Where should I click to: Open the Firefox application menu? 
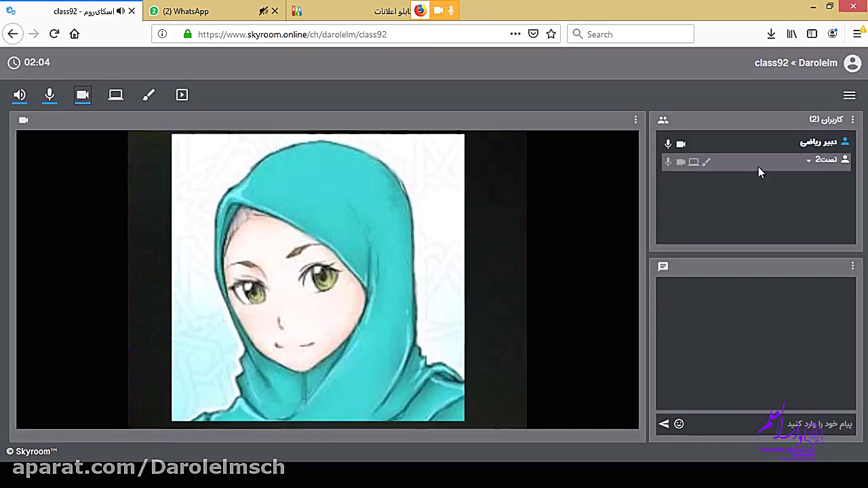857,34
